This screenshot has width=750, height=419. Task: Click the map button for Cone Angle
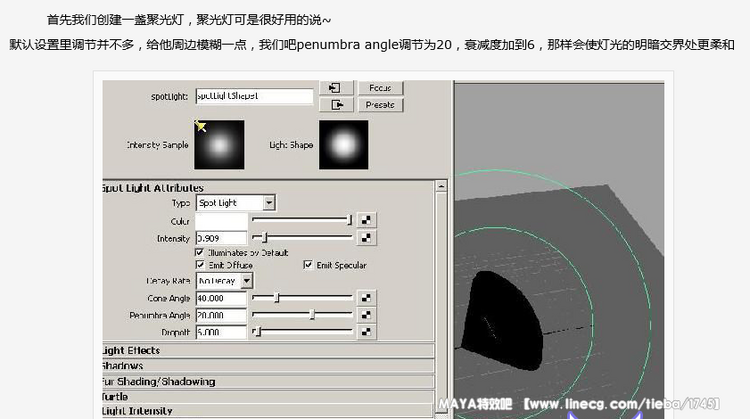click(367, 298)
